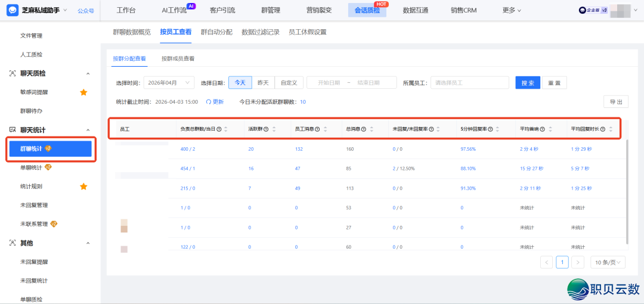Select 昨天 date option

tap(264, 83)
